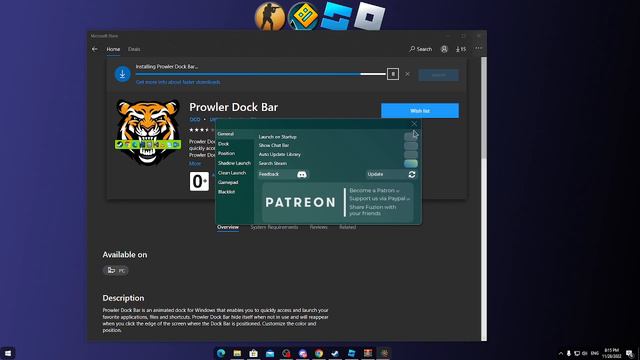Open the Store account profile icon

tap(444, 49)
